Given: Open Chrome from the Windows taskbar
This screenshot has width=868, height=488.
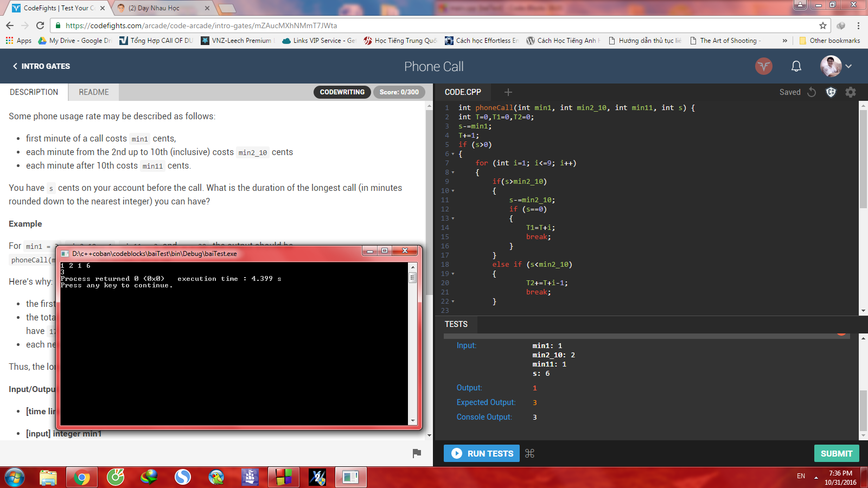Looking at the screenshot, I should 81,477.
